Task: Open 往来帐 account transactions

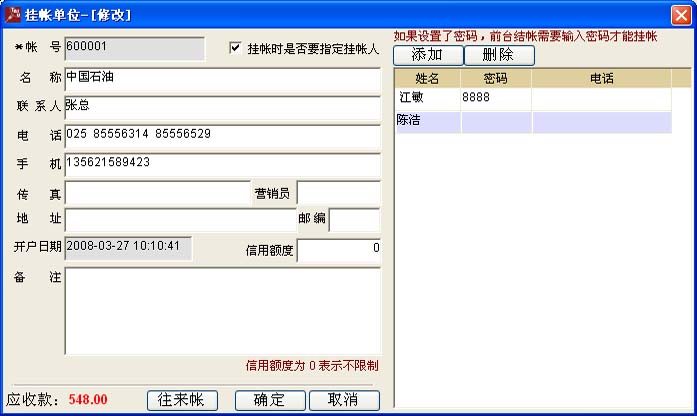Action: pos(182,400)
